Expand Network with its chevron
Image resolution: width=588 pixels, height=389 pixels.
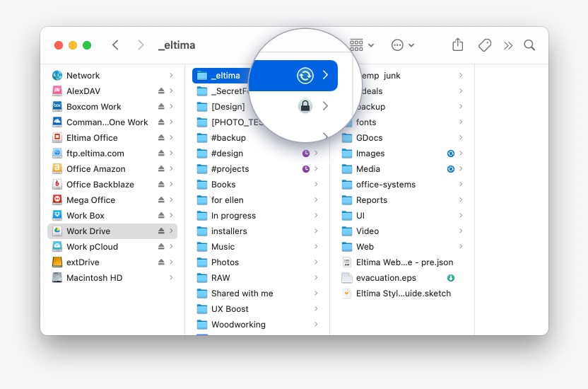[x=171, y=76]
